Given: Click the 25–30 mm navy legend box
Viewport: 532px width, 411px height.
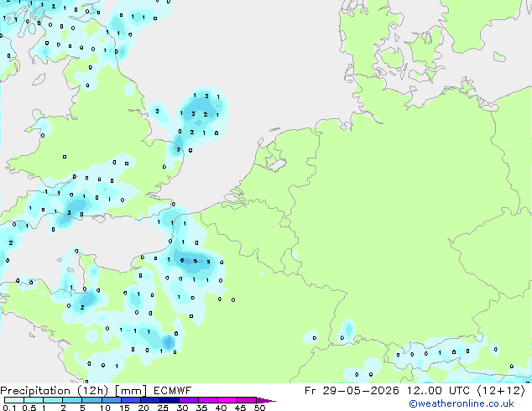Looking at the screenshot, I should (169, 400).
